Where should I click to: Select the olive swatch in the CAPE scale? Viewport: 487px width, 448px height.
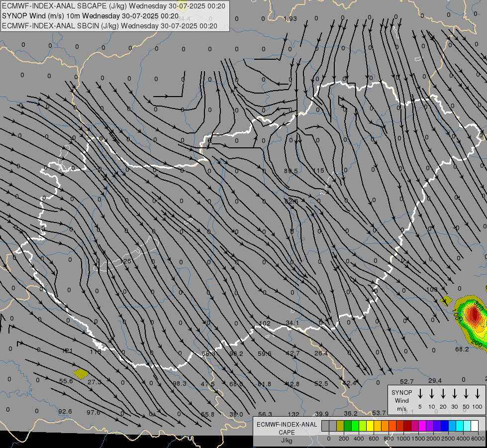[x=340, y=426]
